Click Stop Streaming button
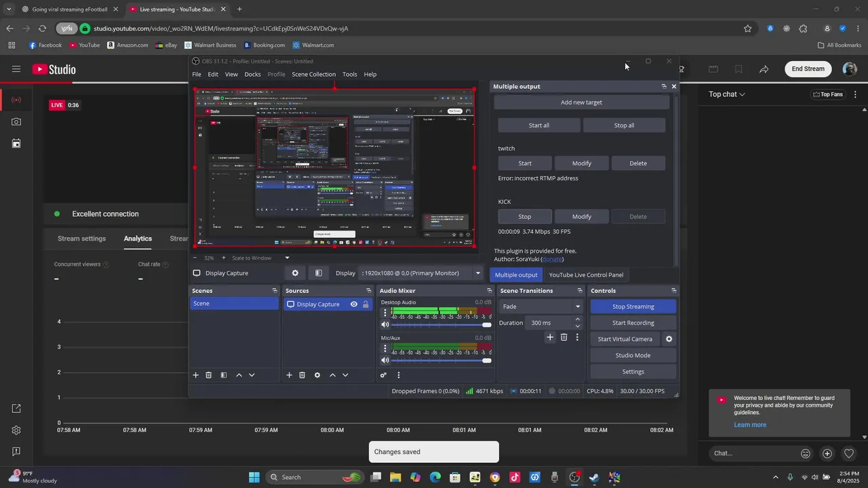Viewport: 868px width, 488px height. pyautogui.click(x=633, y=306)
